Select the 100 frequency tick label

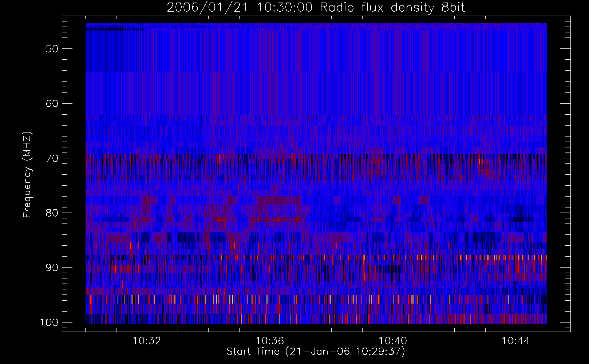48,323
